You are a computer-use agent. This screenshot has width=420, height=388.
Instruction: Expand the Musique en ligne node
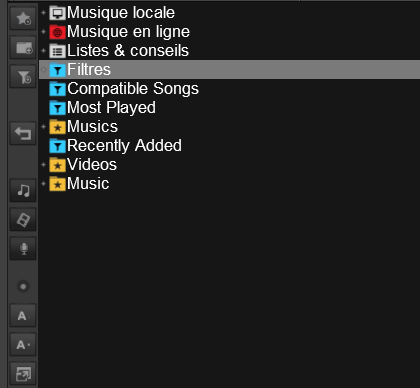coord(43,32)
